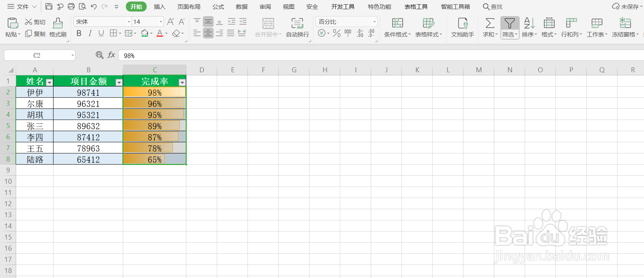Viewport: 644px width, 278px height.
Task: Click the 查找 search button
Action: click(493, 7)
